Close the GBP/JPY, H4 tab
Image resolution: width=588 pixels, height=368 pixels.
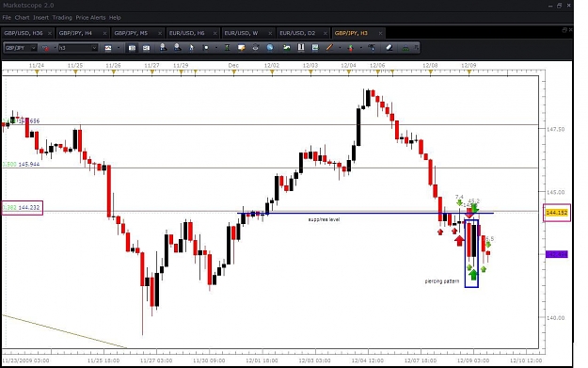tap(104, 33)
